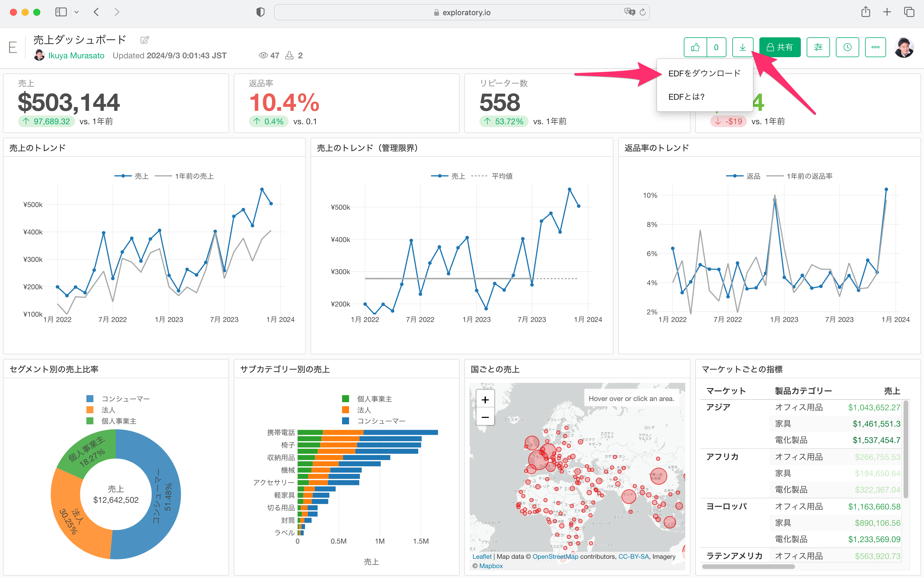Open the Mapbox link
This screenshot has width=924, height=578.
(491, 566)
